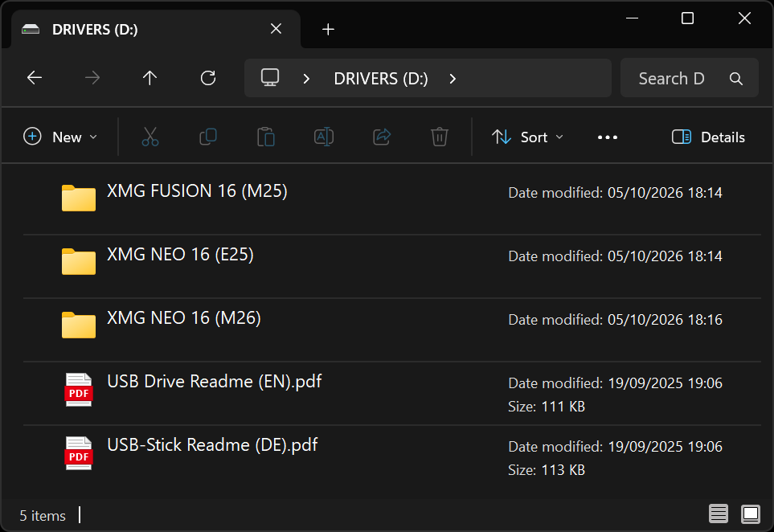The image size is (774, 532).
Task: Click the drive icon on the tab
Action: 31,29
